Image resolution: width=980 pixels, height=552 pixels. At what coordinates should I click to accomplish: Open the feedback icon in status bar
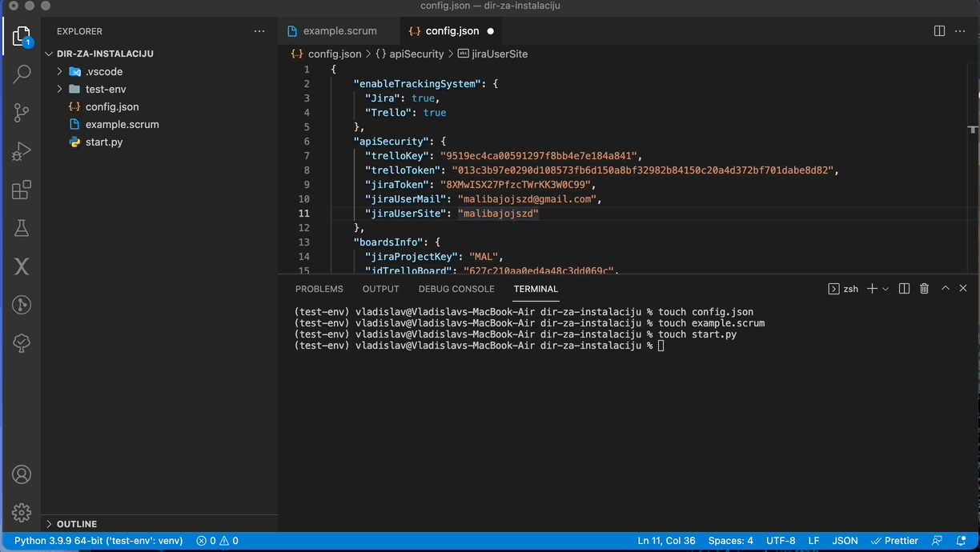[938, 541]
